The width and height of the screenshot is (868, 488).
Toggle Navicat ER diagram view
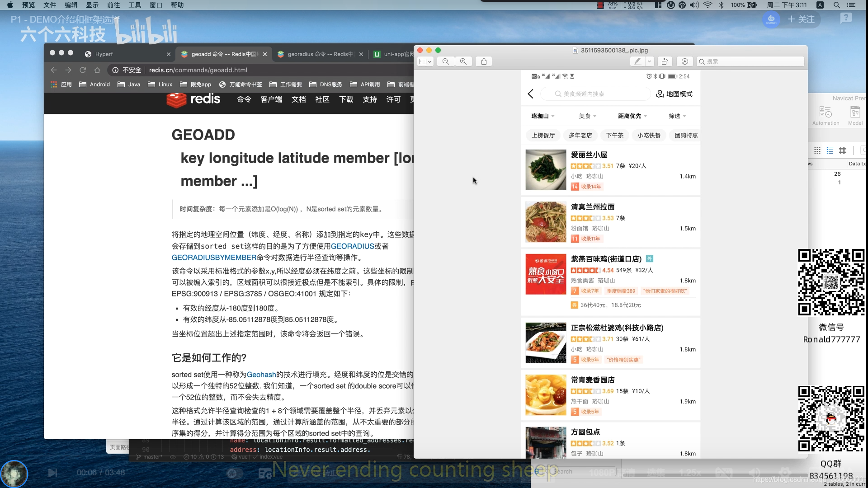point(843,150)
